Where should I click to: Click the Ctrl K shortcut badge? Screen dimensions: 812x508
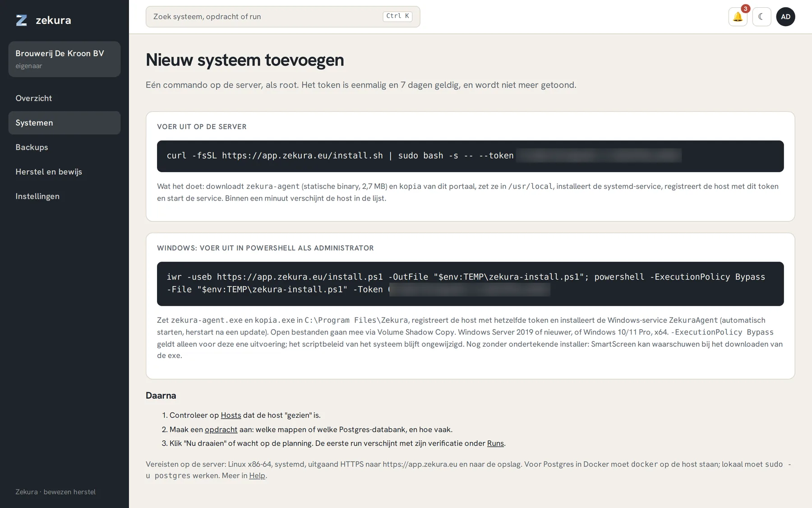click(397, 16)
